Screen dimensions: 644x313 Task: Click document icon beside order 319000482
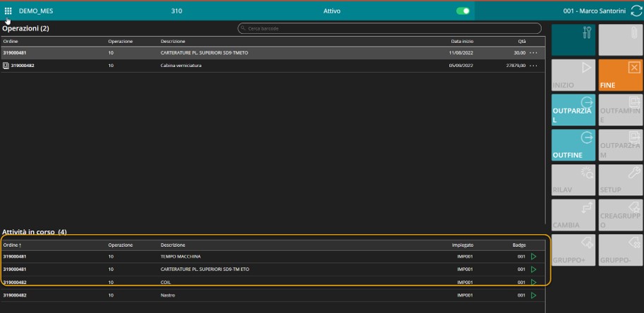[x=6, y=66]
